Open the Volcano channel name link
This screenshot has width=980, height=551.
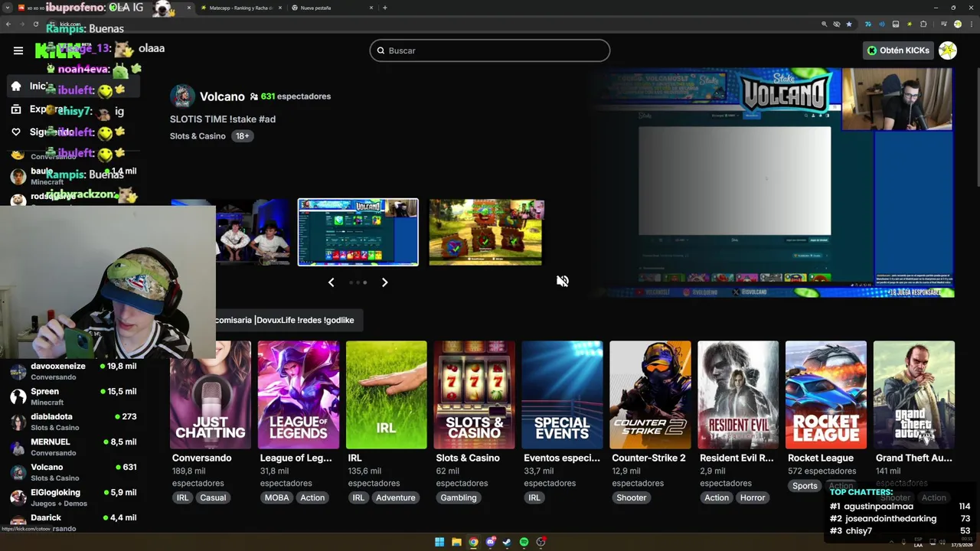(x=222, y=96)
